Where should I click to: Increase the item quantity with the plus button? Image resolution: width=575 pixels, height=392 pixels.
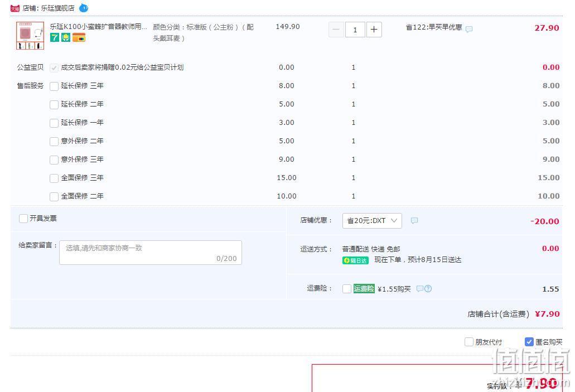pyautogui.click(x=374, y=30)
